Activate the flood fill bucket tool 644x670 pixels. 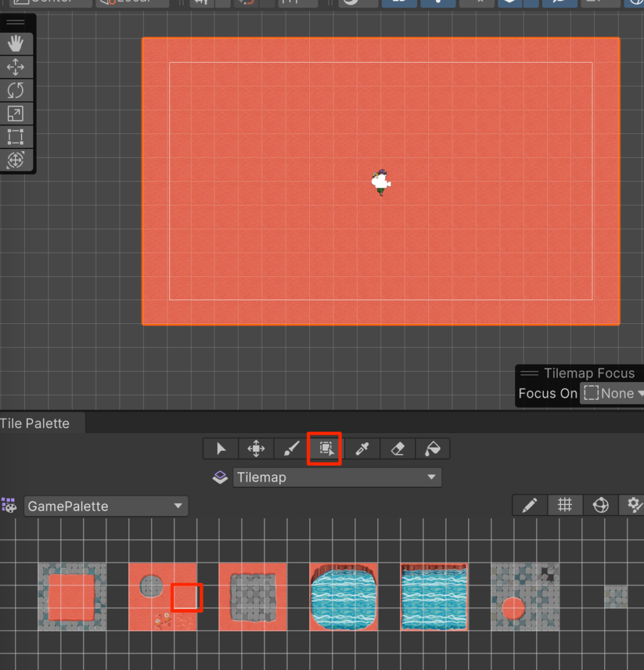tap(432, 449)
